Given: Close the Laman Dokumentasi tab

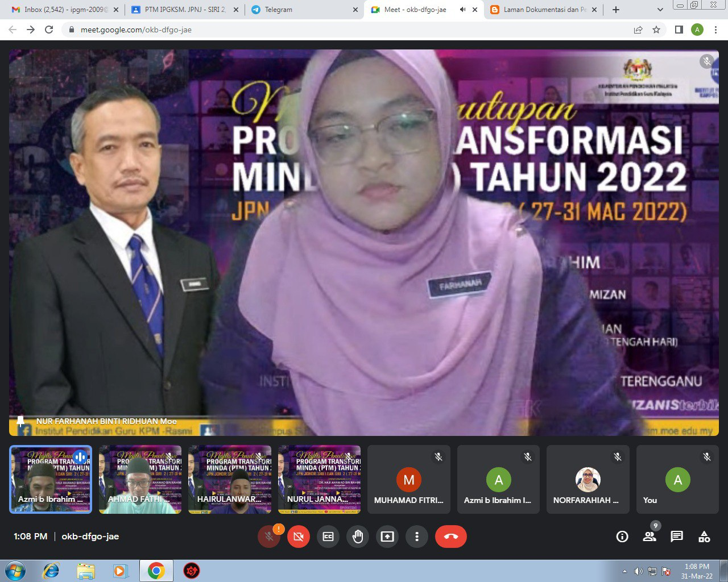Looking at the screenshot, I should click(x=595, y=10).
